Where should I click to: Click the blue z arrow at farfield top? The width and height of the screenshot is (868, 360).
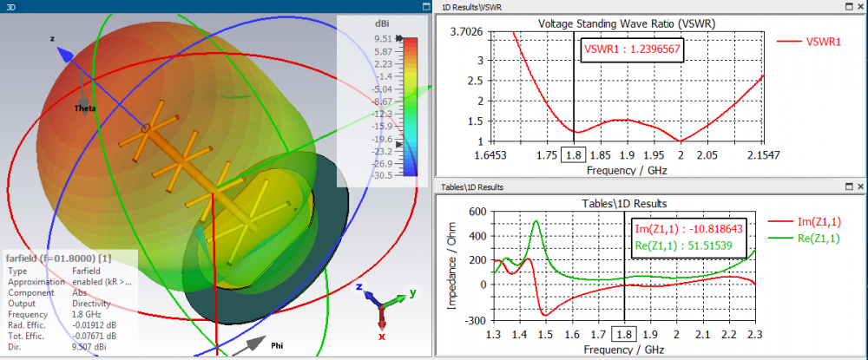(65, 55)
